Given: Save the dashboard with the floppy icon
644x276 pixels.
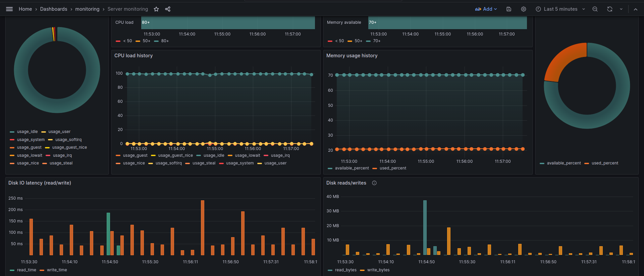Looking at the screenshot, I should click(509, 9).
